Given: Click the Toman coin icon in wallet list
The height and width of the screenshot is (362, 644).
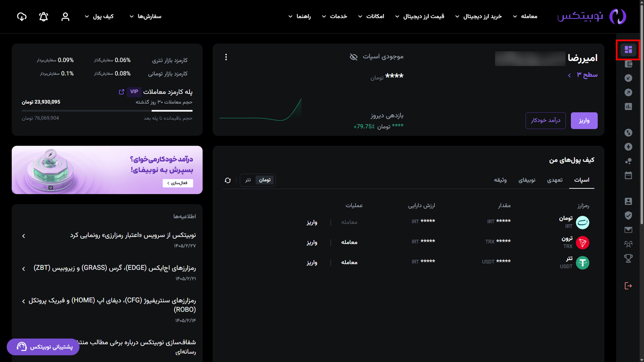Looking at the screenshot, I should (583, 223).
